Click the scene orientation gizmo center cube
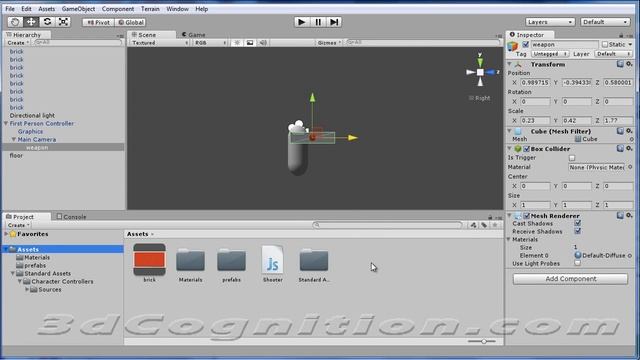Screen dimensions: 640x360 480,72
